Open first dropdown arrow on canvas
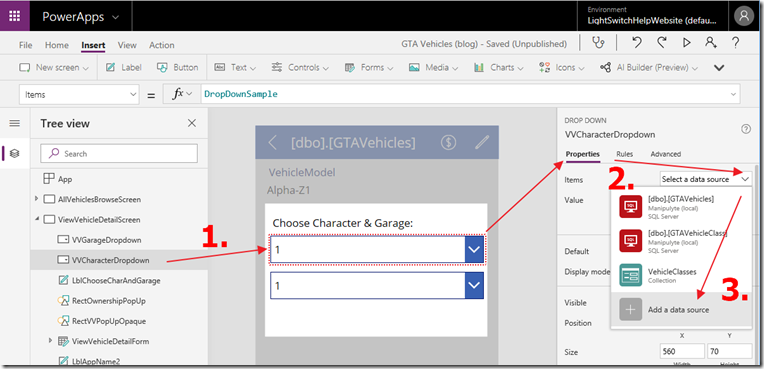 pyautogui.click(x=475, y=250)
